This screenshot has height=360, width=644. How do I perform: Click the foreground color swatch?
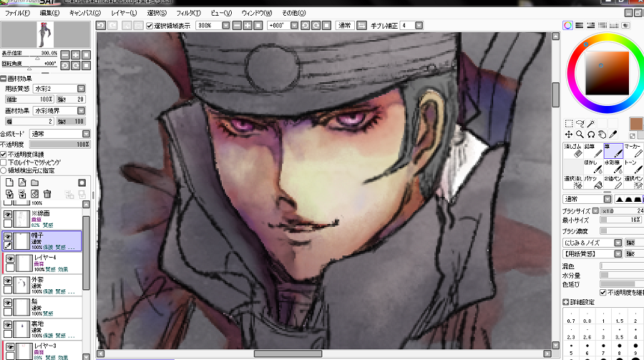point(636,124)
